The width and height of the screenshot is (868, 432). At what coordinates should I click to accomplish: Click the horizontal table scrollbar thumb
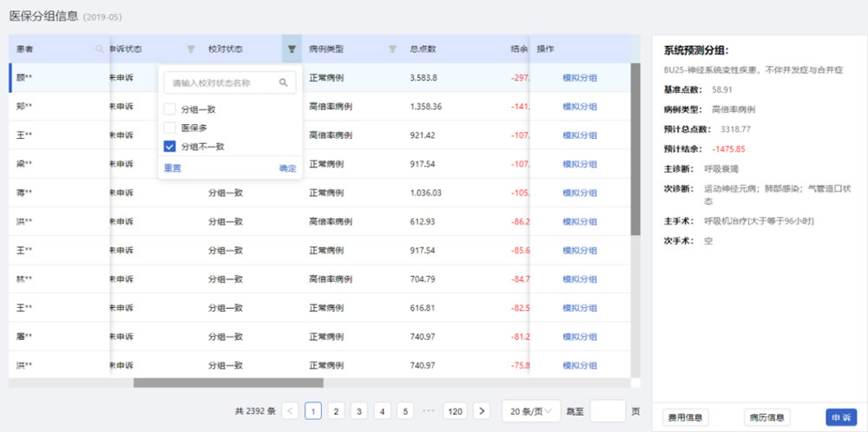pos(228,383)
